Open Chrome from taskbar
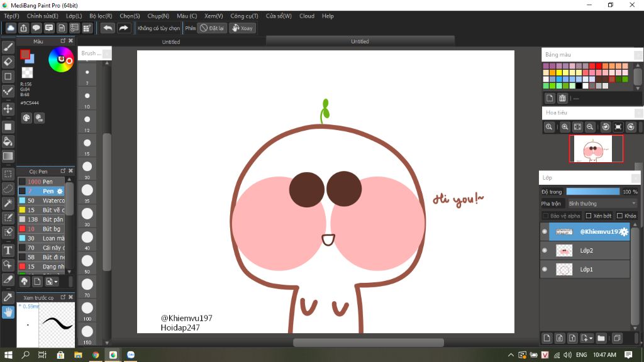This screenshot has height=362, width=644. [x=96, y=354]
